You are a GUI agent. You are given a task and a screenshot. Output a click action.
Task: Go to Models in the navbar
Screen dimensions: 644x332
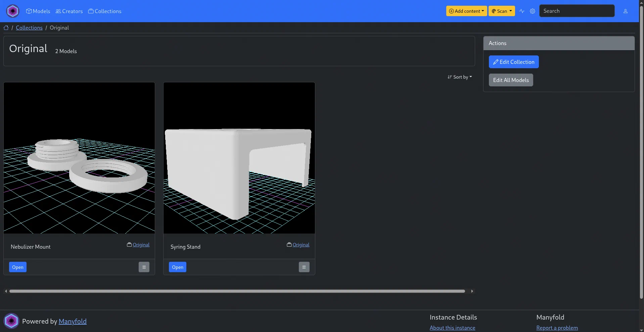click(38, 11)
